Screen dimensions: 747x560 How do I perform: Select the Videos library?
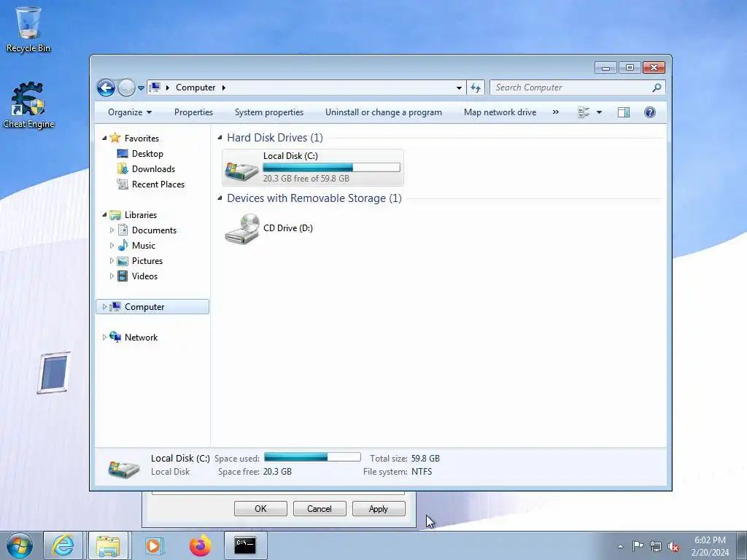[144, 276]
